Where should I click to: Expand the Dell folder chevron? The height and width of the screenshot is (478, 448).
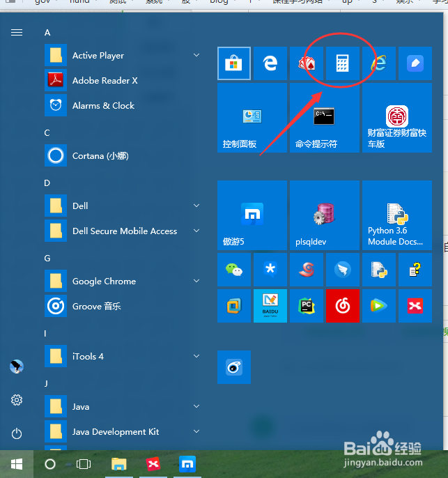point(196,206)
